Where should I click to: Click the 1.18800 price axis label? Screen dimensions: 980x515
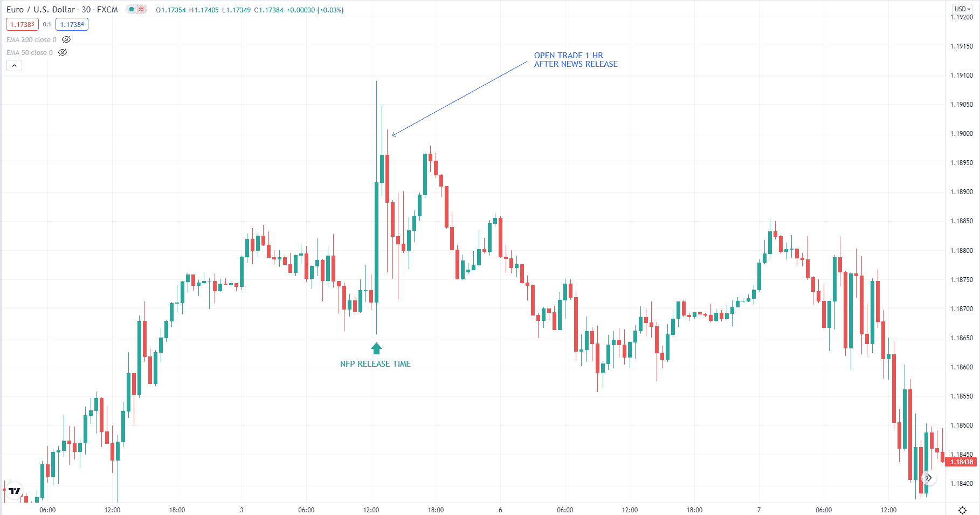click(961, 250)
